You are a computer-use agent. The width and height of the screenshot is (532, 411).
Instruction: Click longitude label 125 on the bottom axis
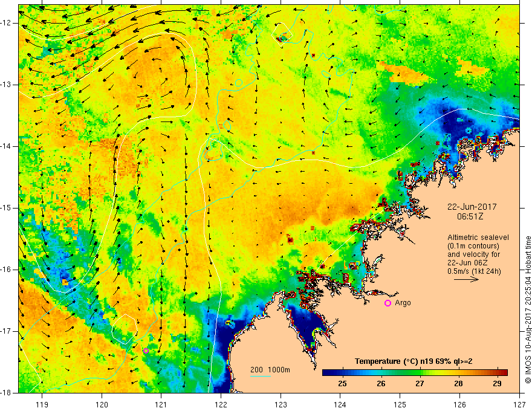pyautogui.click(x=400, y=404)
